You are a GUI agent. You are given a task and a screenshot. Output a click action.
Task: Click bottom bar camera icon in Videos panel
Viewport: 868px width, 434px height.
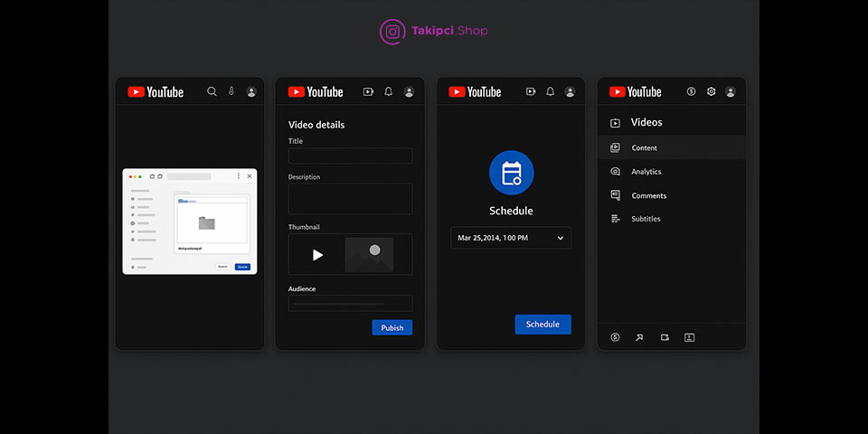(665, 337)
